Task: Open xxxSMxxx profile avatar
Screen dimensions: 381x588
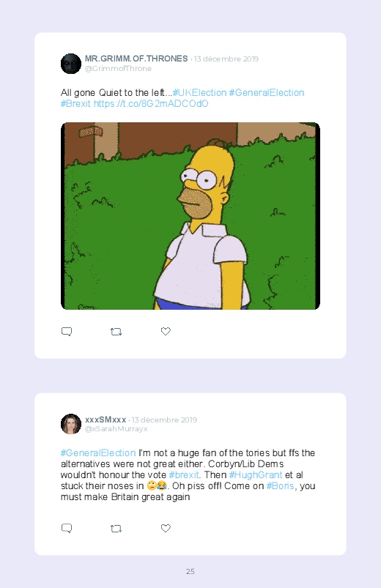Action: coord(71,424)
